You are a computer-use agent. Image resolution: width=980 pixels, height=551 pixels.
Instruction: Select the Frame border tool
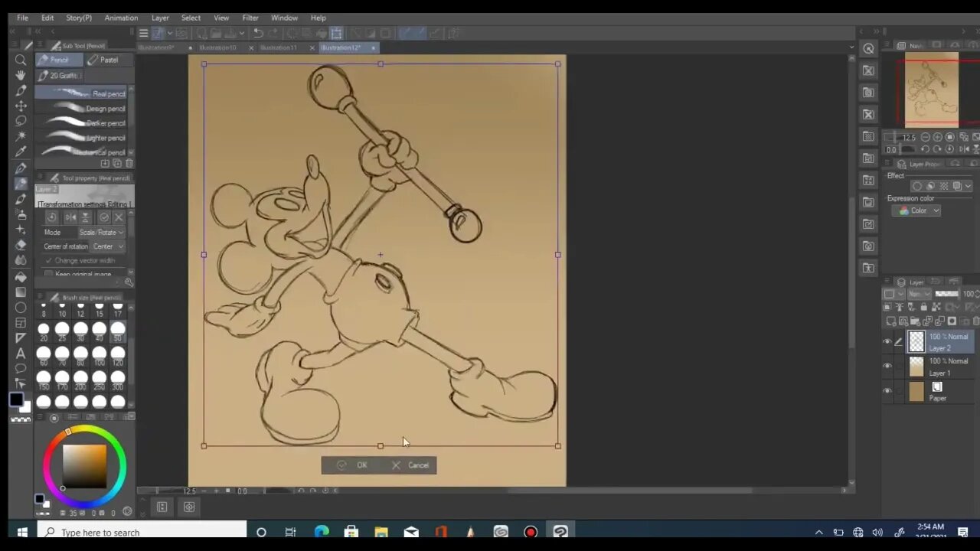coord(21,323)
